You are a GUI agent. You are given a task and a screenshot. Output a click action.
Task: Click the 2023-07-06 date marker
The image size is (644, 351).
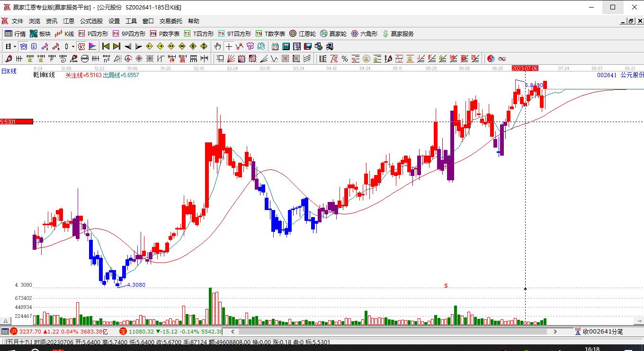pos(525,69)
